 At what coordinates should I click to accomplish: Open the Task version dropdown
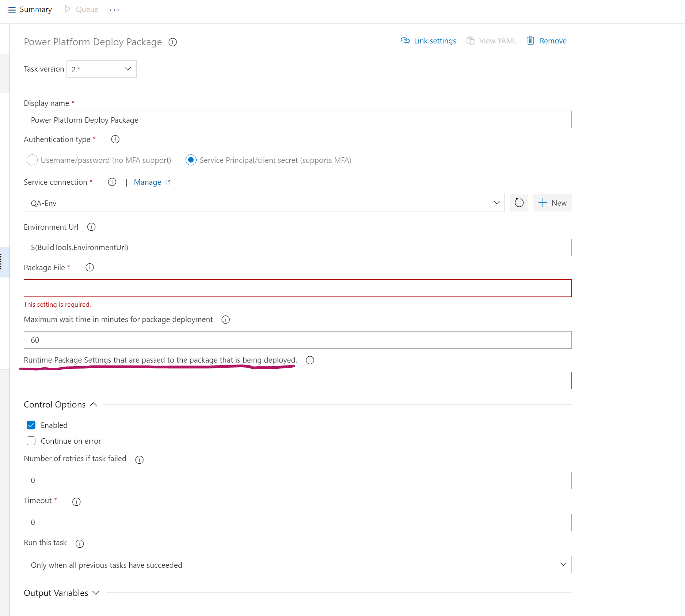click(x=127, y=69)
